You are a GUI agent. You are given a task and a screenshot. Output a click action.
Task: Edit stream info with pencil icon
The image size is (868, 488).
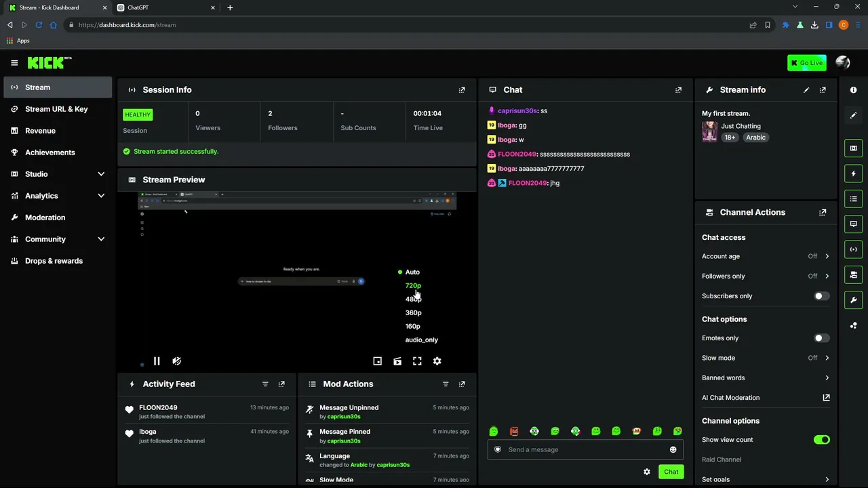(806, 90)
